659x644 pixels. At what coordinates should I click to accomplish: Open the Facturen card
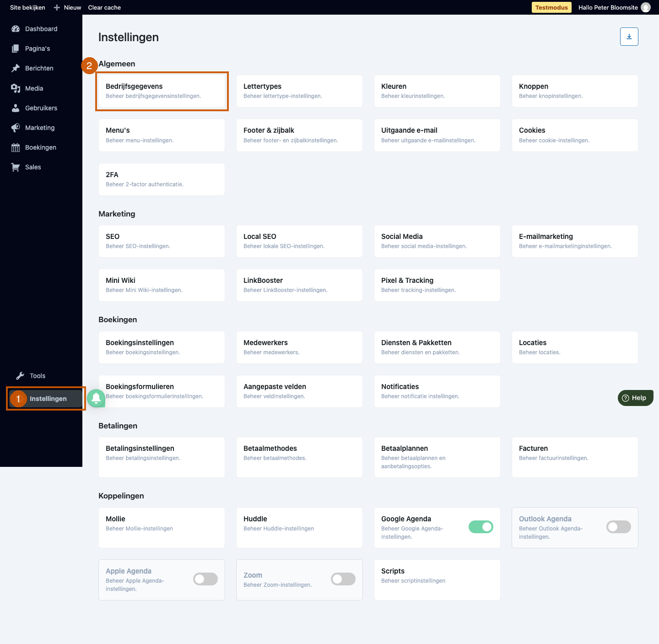point(575,457)
